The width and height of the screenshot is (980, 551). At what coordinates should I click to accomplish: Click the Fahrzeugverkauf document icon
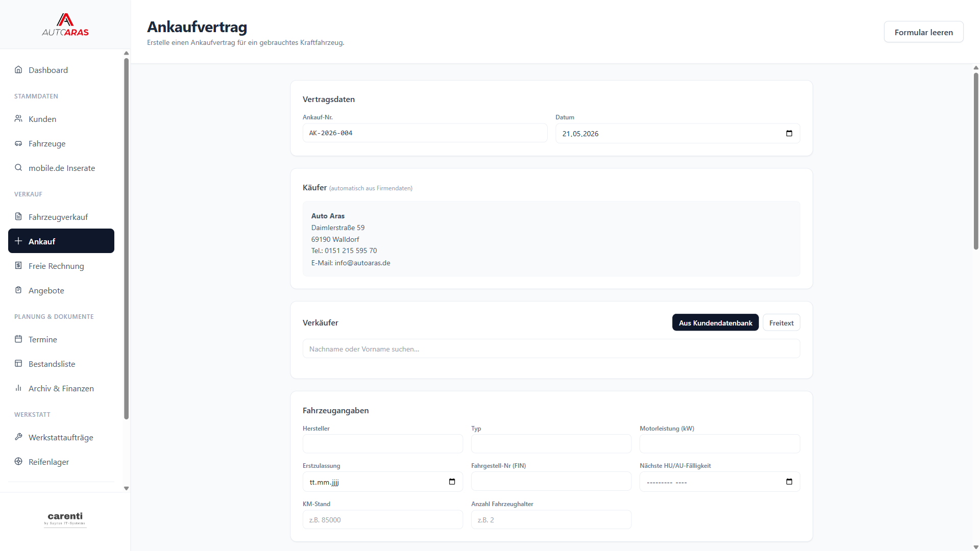pos(18,217)
